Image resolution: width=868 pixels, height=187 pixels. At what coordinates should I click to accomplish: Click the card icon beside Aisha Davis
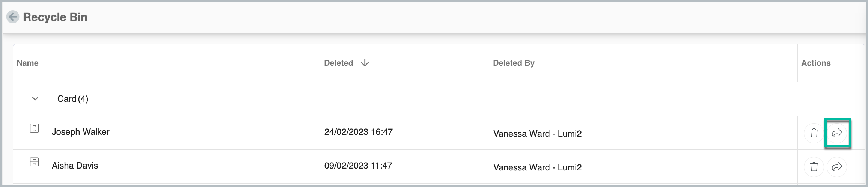tap(34, 162)
